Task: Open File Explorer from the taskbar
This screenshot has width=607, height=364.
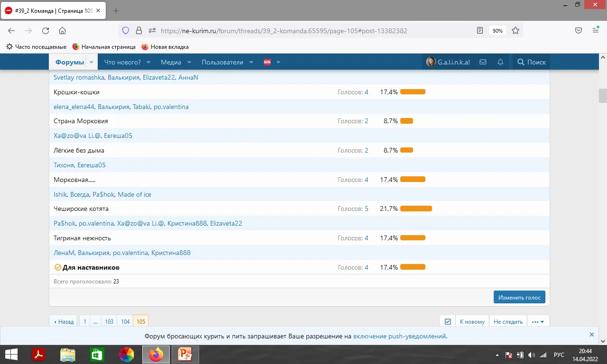Action: [x=68, y=355]
